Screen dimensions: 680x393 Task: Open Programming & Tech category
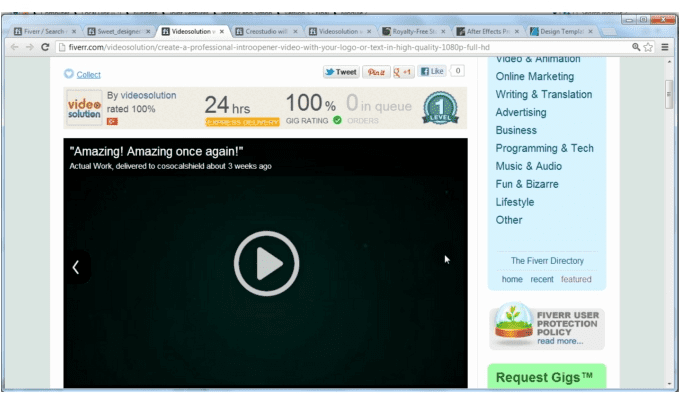(x=544, y=148)
